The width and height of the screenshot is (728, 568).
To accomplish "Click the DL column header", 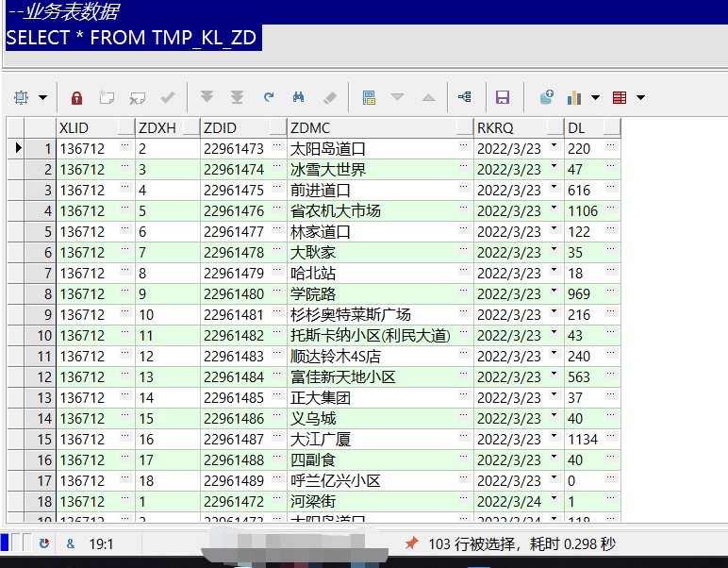I will 592,127.
